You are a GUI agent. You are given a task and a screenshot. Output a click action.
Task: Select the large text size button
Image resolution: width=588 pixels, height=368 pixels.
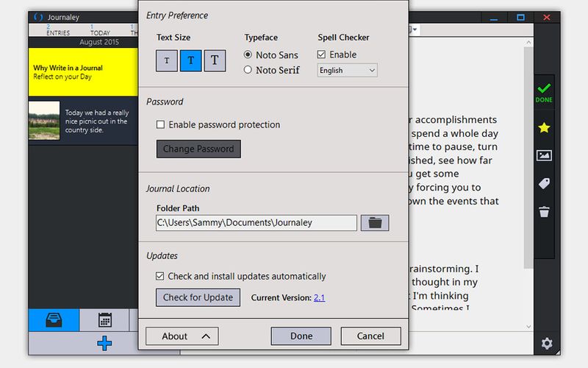(215, 60)
